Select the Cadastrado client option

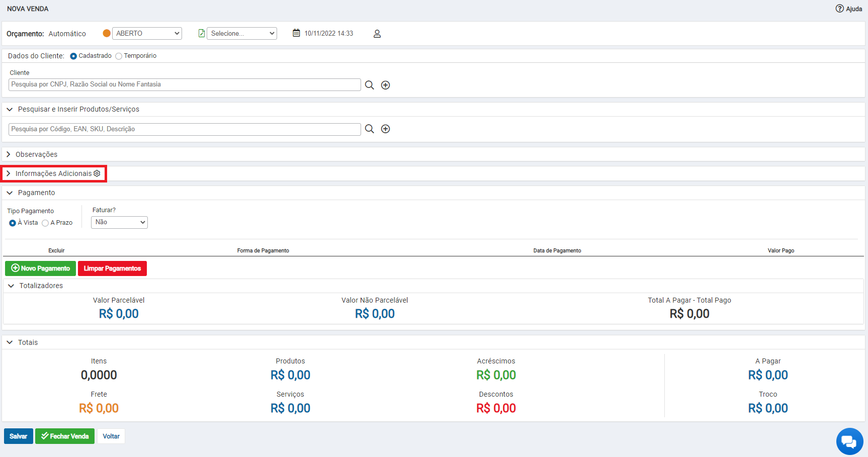pos(73,56)
